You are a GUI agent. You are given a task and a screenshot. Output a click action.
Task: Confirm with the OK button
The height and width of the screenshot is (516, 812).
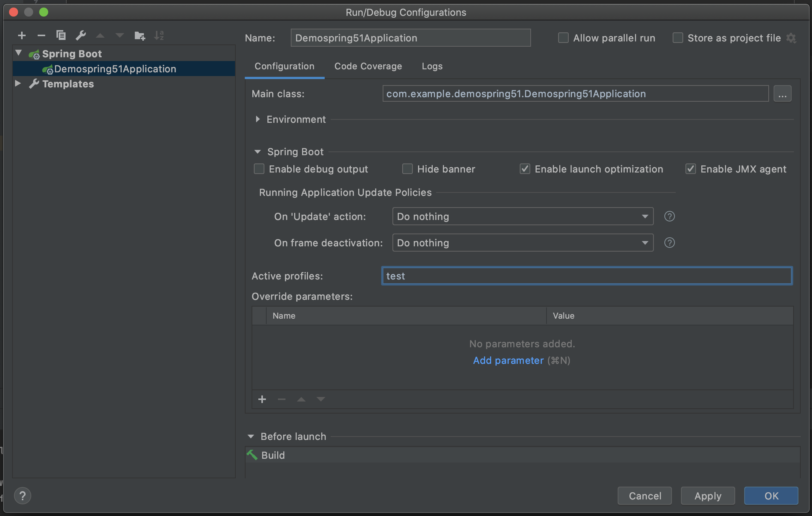(771, 496)
